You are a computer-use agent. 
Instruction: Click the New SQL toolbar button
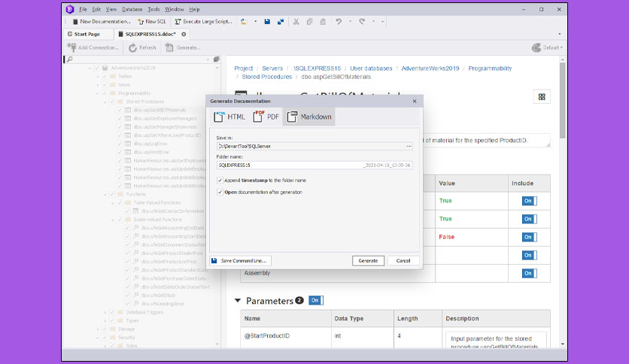(152, 22)
